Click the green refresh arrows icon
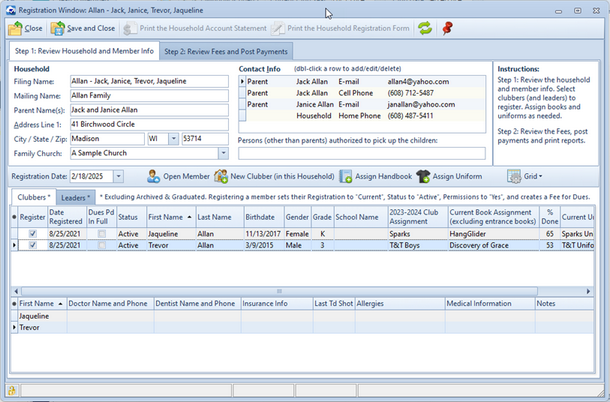The image size is (610, 402). coord(425,28)
